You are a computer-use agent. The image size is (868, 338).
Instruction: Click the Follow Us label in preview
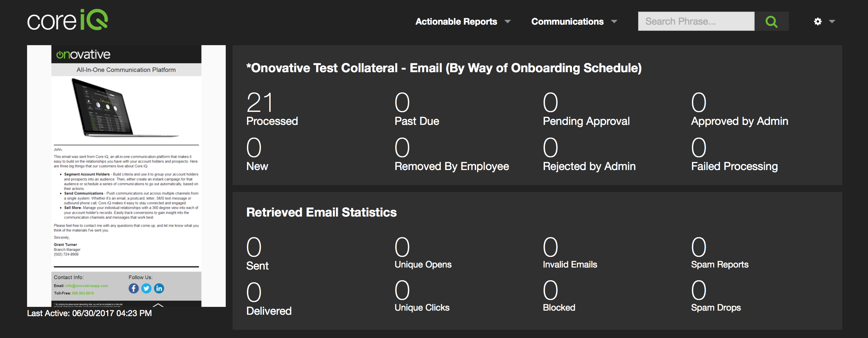click(140, 277)
